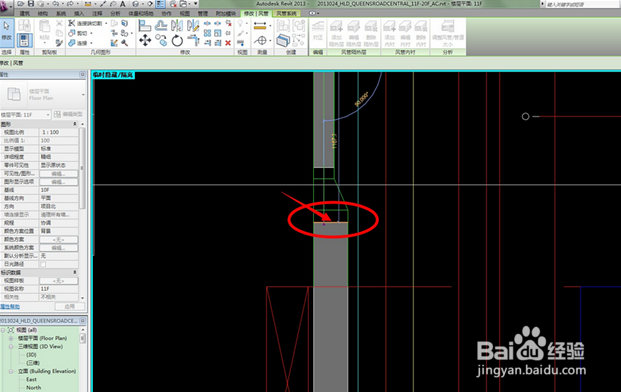
Task: Click the Save icon in quick access toolbar
Action: pos(30,4)
